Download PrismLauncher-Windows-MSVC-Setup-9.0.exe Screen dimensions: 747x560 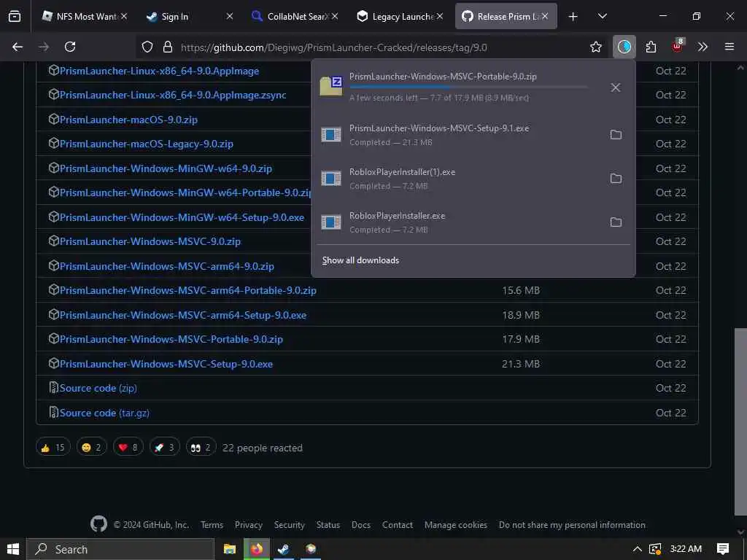[166, 364]
